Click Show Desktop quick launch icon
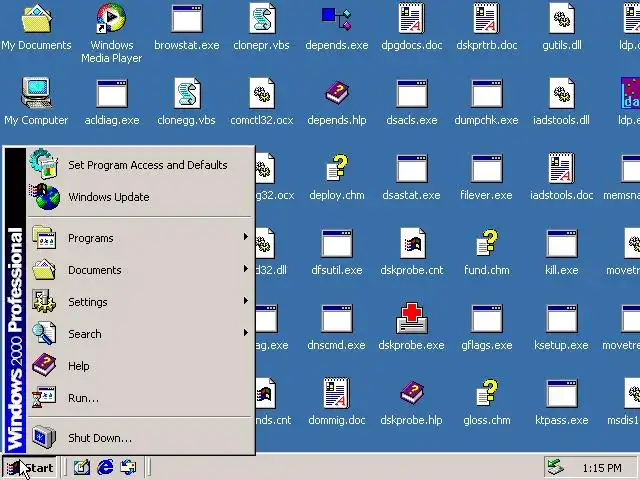The image size is (640, 480). tap(82, 468)
